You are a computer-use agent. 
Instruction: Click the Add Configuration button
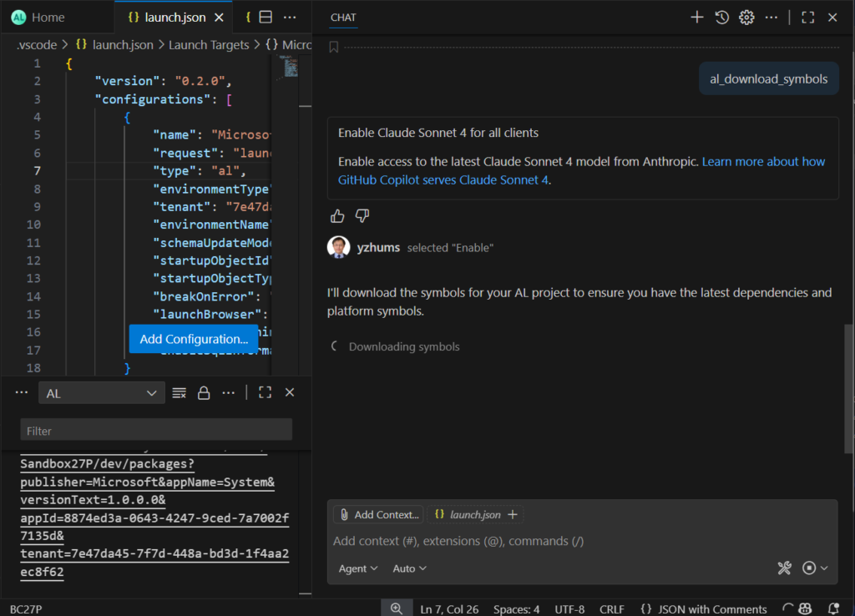pyautogui.click(x=194, y=339)
